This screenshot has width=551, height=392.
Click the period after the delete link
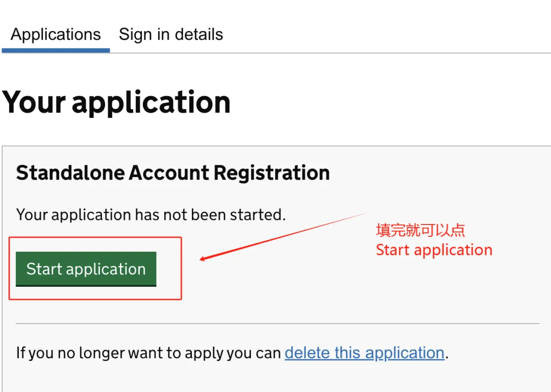pyautogui.click(x=447, y=354)
